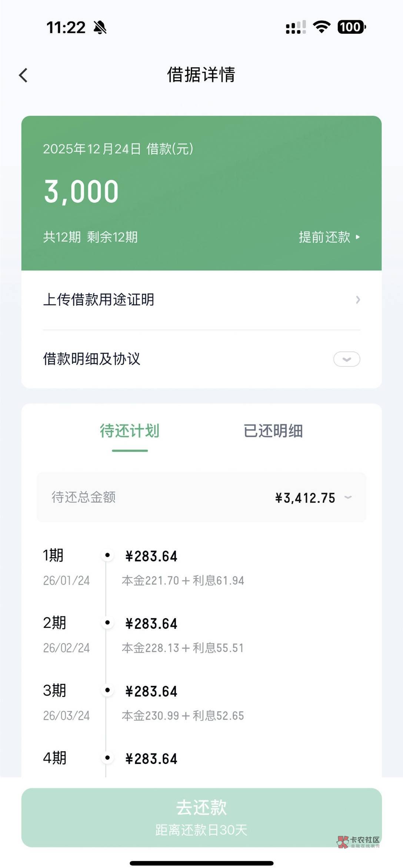The image size is (403, 868).
Task: Open 上传借款用途证明 row chevron
Action: pos(357,300)
